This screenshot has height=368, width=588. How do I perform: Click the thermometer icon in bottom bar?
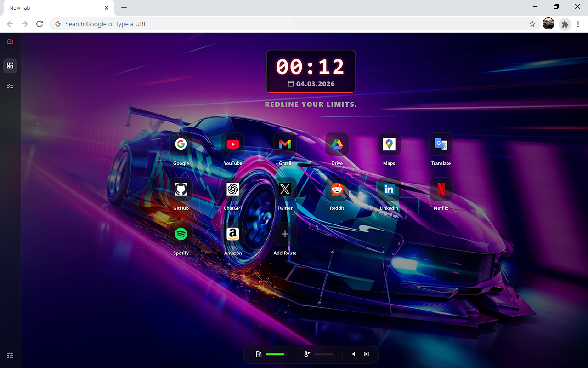point(307,354)
